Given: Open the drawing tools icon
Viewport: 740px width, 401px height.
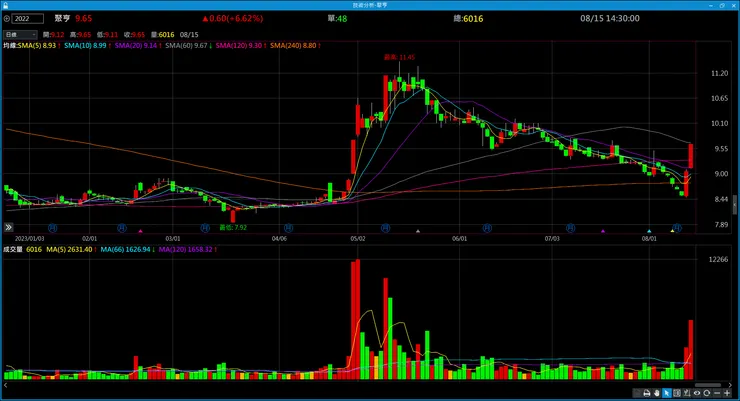Looking at the screenshot, I should (687, 393).
